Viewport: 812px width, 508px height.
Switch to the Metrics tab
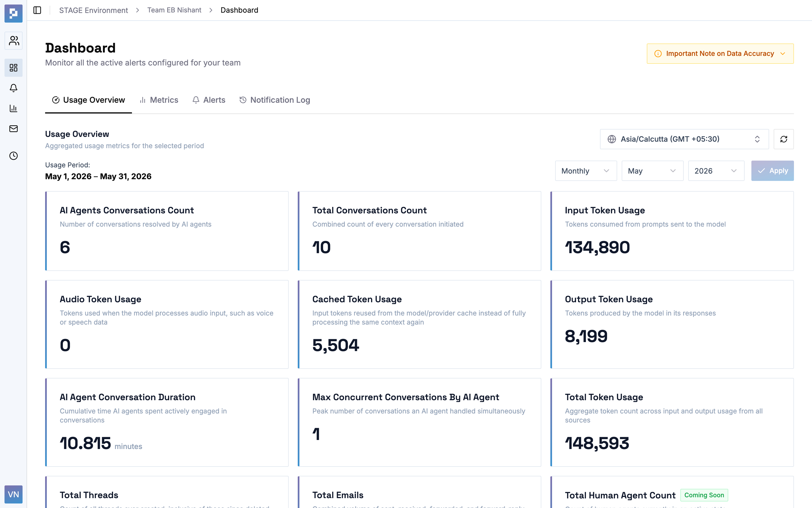159,100
